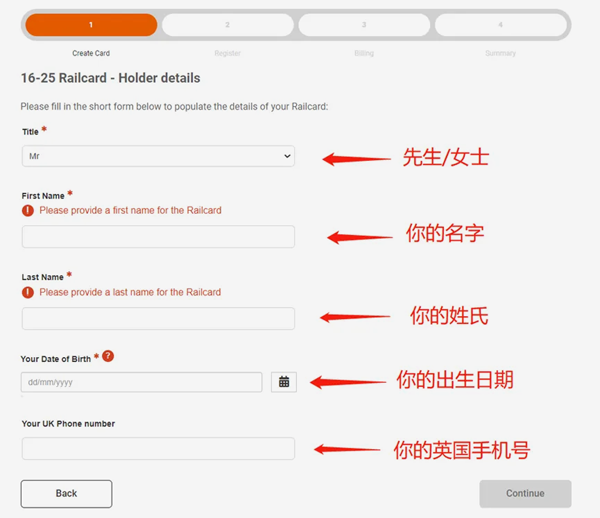
Task: Click the Last Name error warning icon
Action: point(28,292)
